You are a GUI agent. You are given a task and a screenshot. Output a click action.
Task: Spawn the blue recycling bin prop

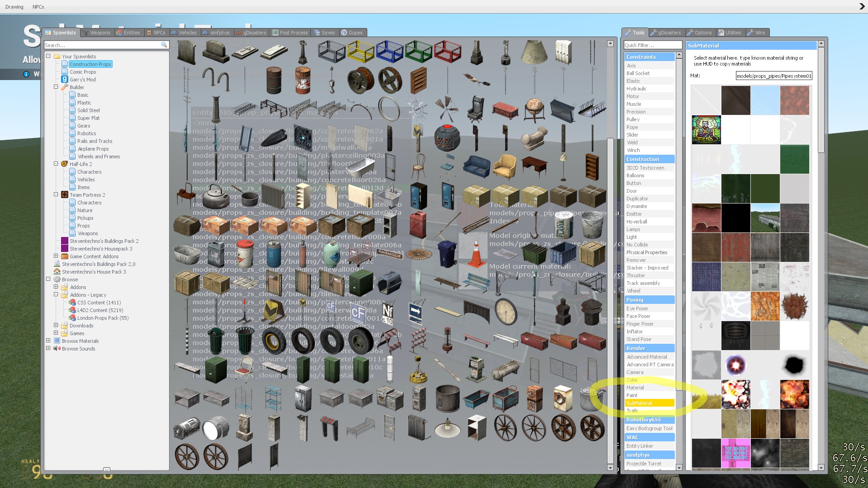[447, 254]
